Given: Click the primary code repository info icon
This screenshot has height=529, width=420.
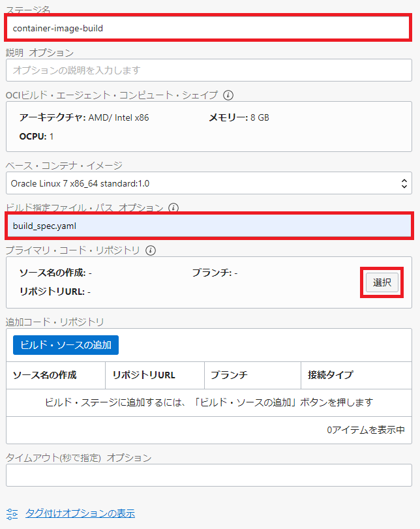Looking at the screenshot, I should point(151,250).
